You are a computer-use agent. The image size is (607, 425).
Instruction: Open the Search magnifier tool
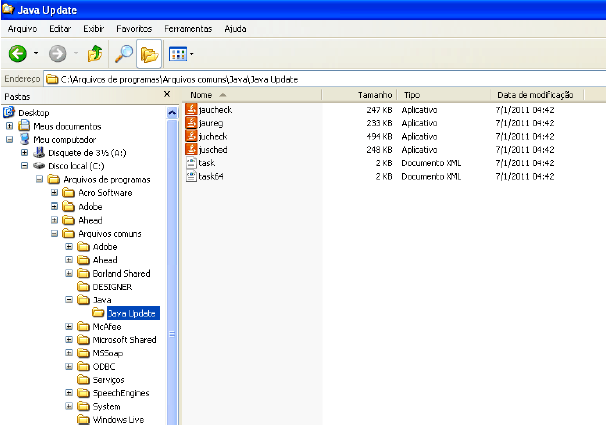123,53
